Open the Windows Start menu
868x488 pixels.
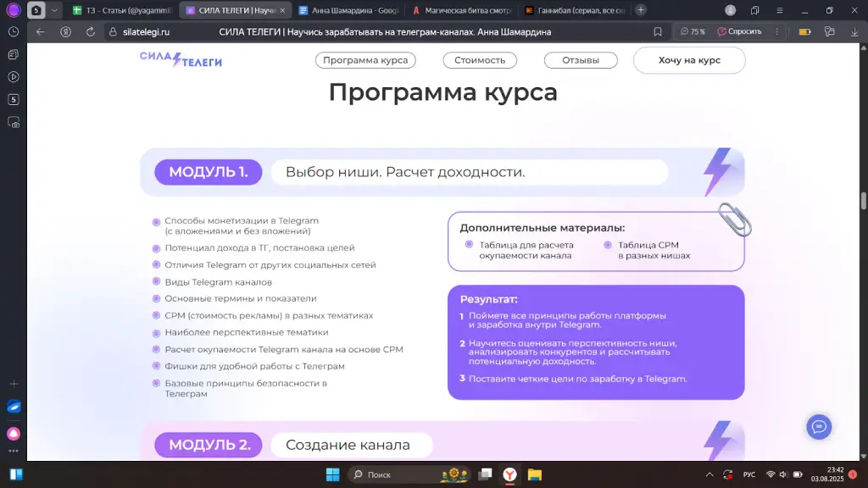[332, 474]
